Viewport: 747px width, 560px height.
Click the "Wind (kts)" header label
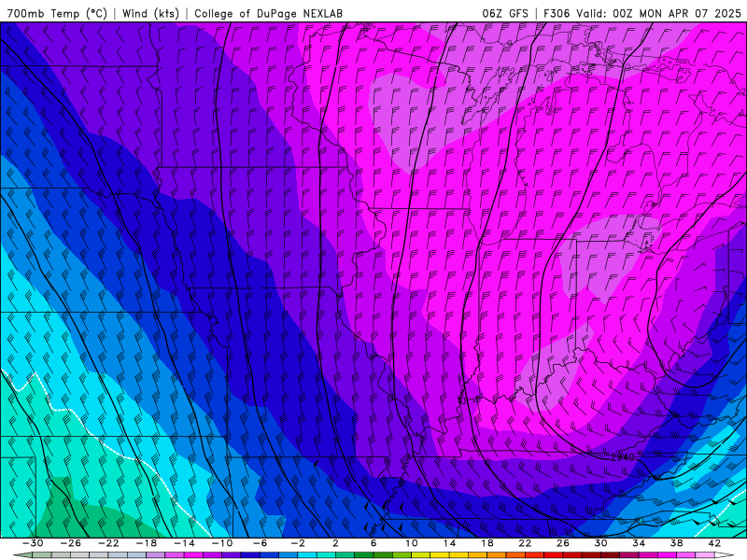pos(150,14)
